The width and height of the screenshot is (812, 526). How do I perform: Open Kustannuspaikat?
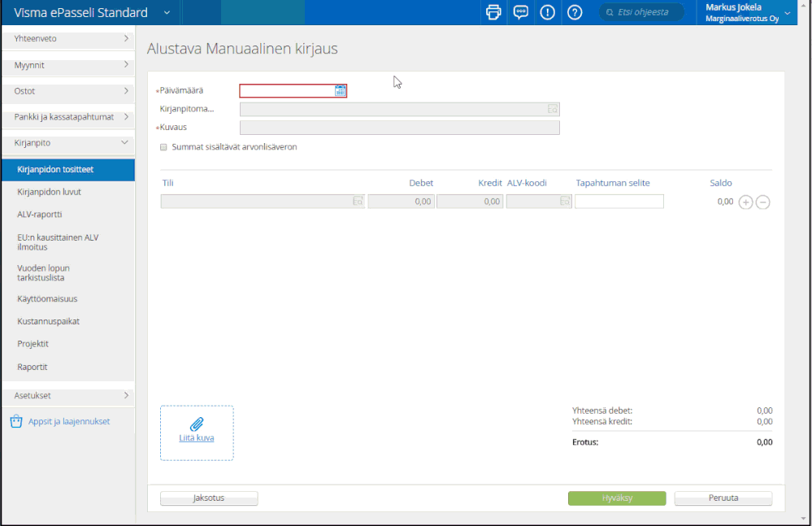(48, 321)
